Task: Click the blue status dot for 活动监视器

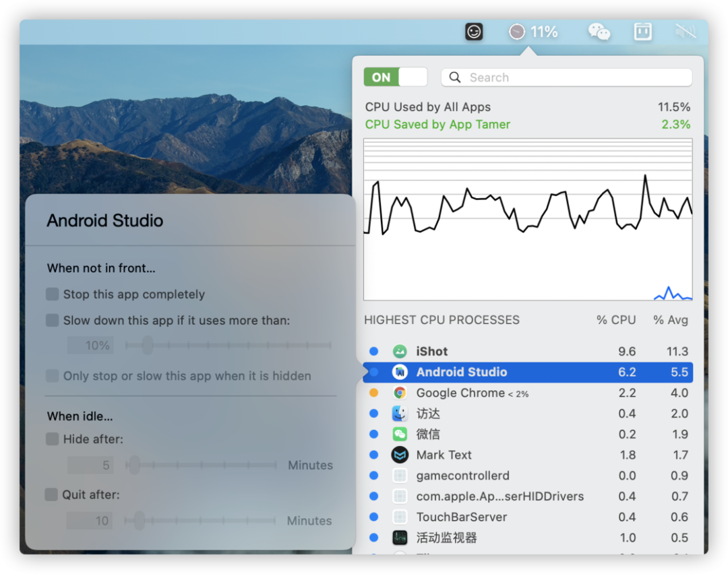Action: [373, 538]
